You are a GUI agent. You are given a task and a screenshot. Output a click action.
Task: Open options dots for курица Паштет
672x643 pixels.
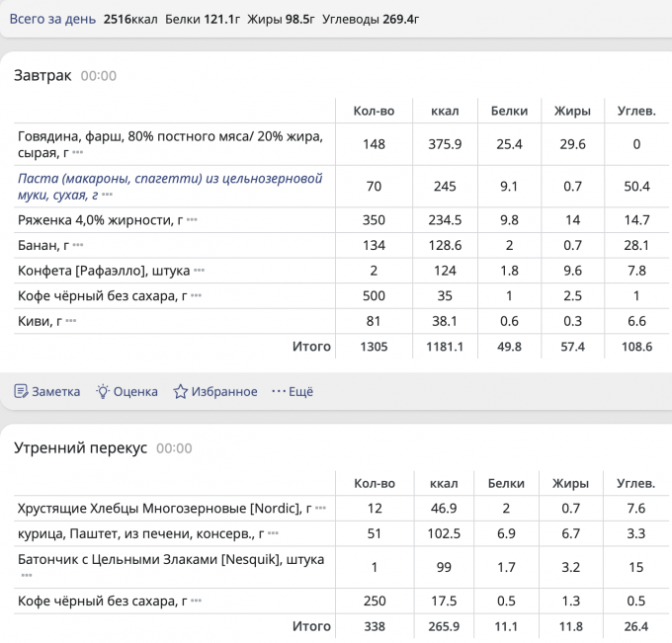[x=273, y=534]
